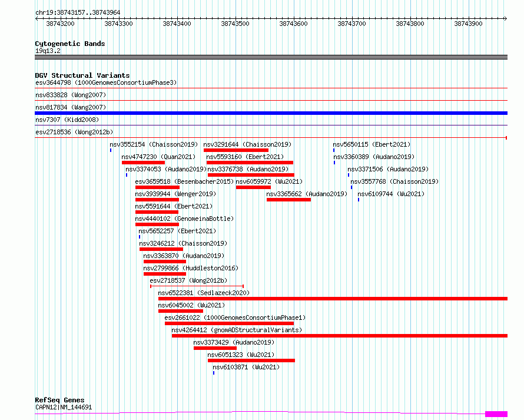
Task: Click ruler position 38743700
Action: [x=351, y=24]
